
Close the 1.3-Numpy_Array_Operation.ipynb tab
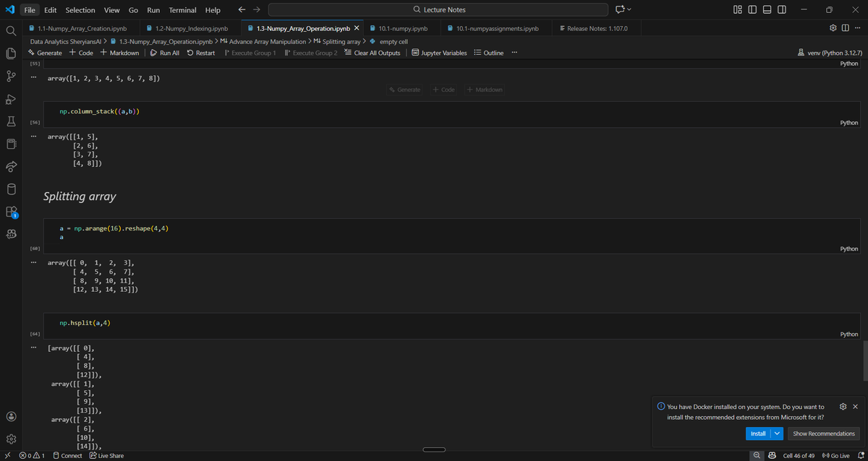[x=357, y=28]
